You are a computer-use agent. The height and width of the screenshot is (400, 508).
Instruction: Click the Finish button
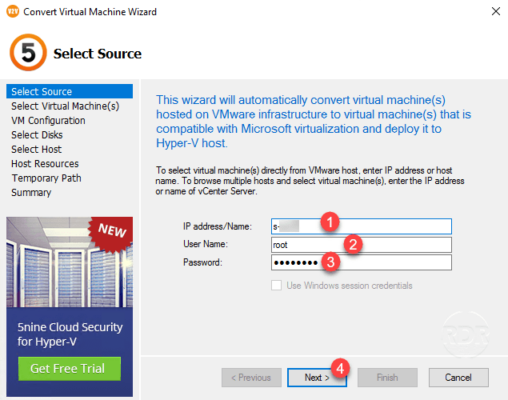click(387, 377)
